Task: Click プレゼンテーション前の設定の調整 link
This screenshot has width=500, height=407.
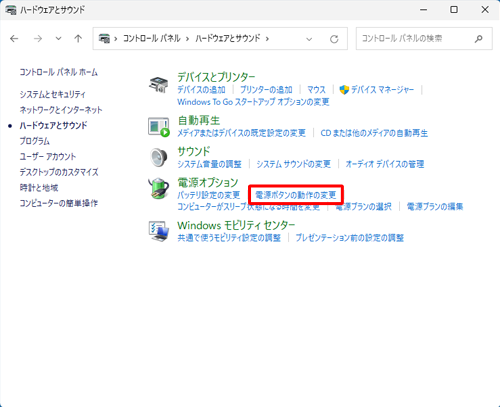Action: pos(350,238)
